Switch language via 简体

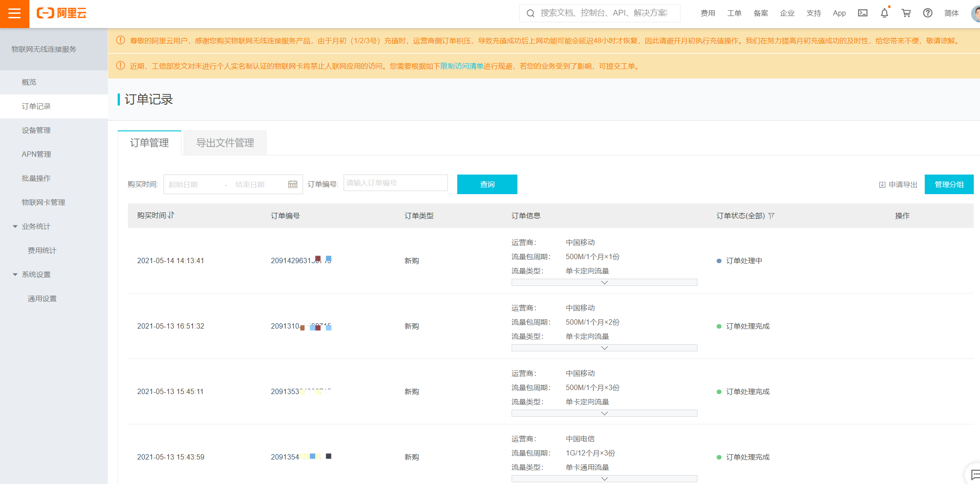(951, 13)
